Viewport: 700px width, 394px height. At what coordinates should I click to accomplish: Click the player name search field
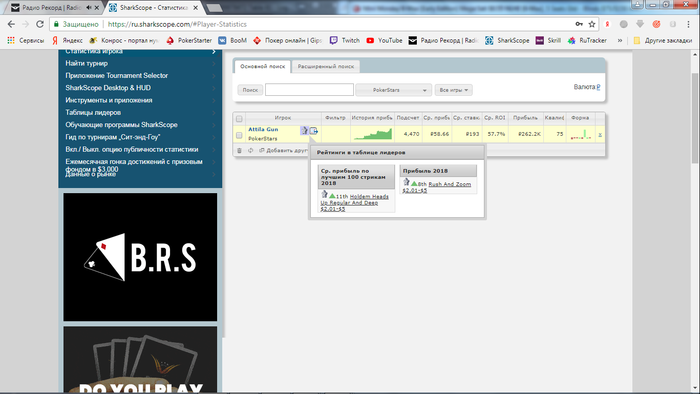[x=309, y=90]
